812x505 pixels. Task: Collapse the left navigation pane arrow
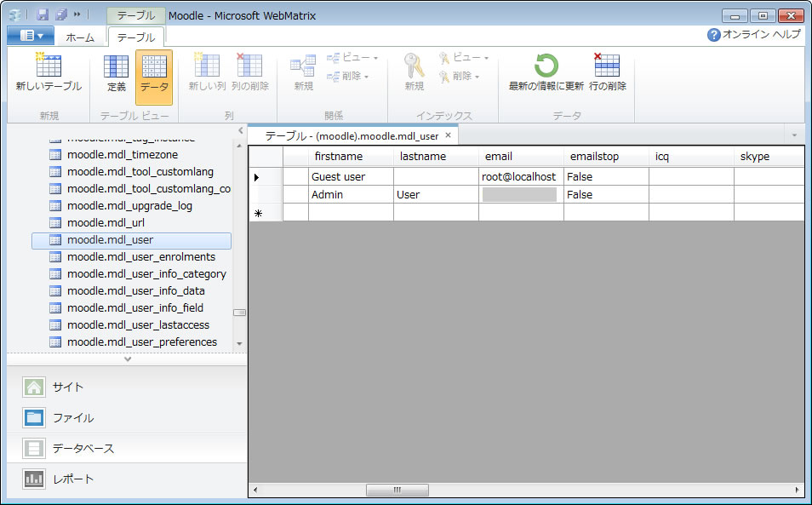pyautogui.click(x=240, y=131)
